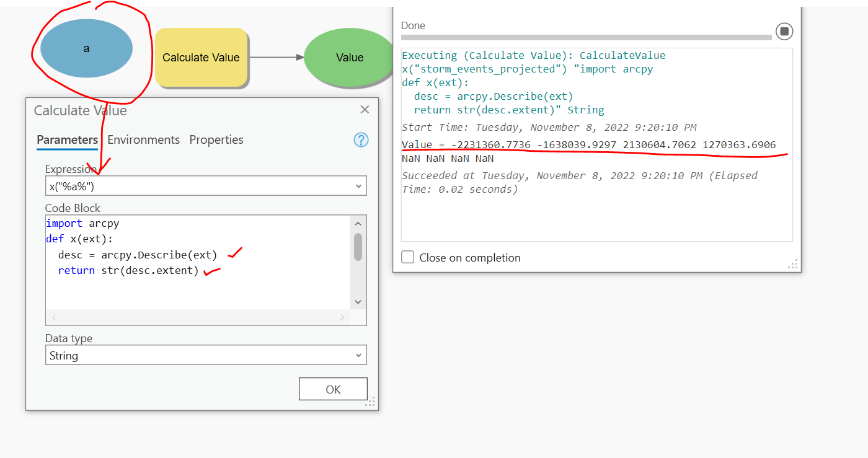The height and width of the screenshot is (458, 868).
Task: Close the Calculate Value dialog
Action: [365, 109]
